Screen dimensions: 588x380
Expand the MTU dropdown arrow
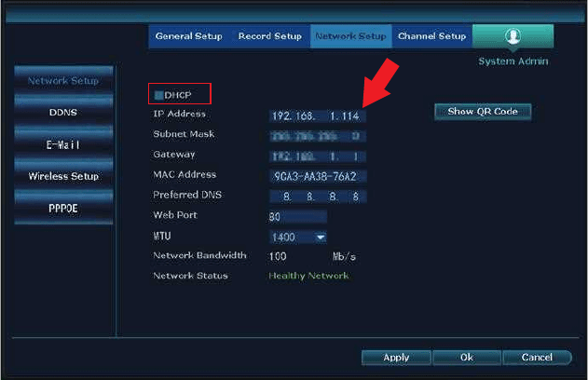pos(321,237)
